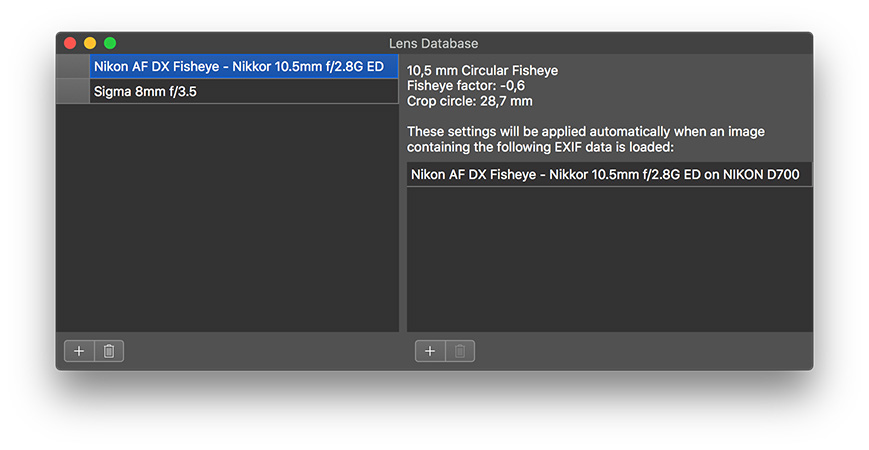
Task: Click the "Fisheye factor: -0,6" text
Action: point(466,86)
